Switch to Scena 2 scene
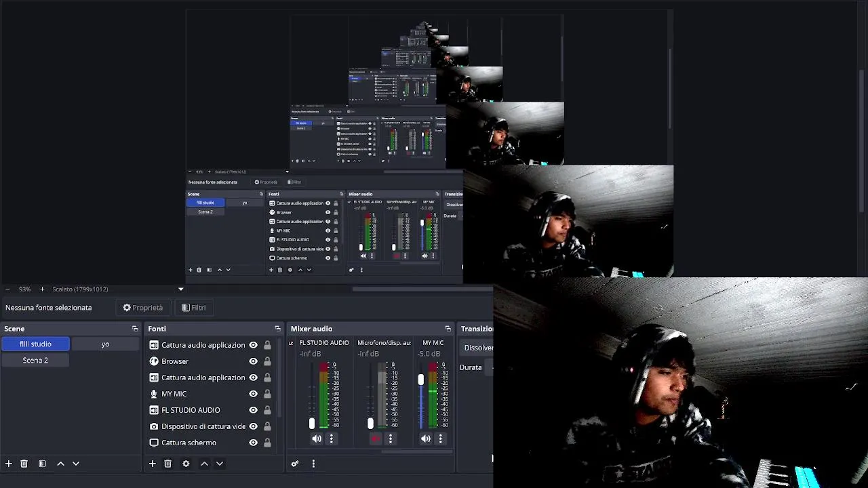The height and width of the screenshot is (488, 868). point(35,361)
